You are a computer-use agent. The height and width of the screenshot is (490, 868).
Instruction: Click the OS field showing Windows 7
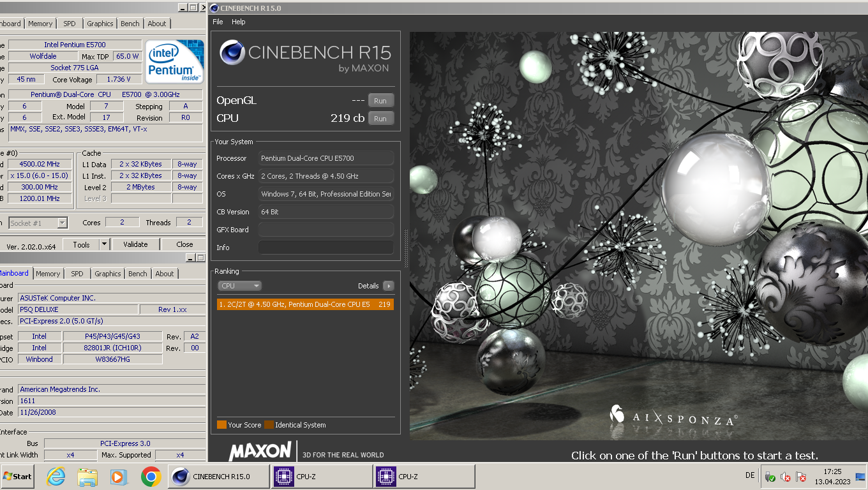point(325,194)
